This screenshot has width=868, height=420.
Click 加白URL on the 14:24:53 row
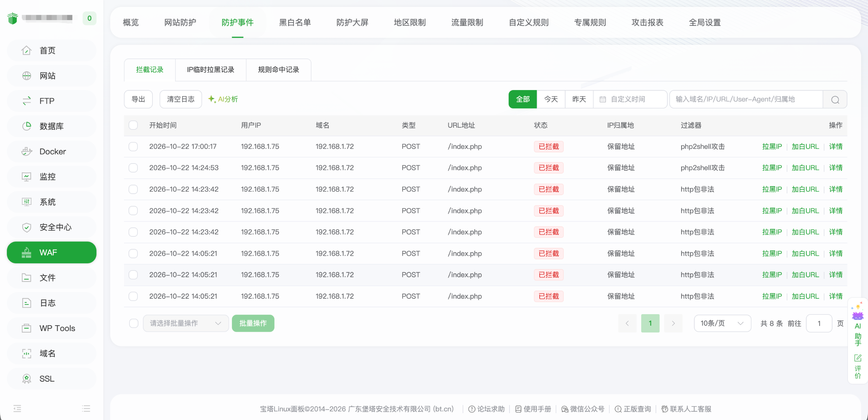click(x=805, y=168)
